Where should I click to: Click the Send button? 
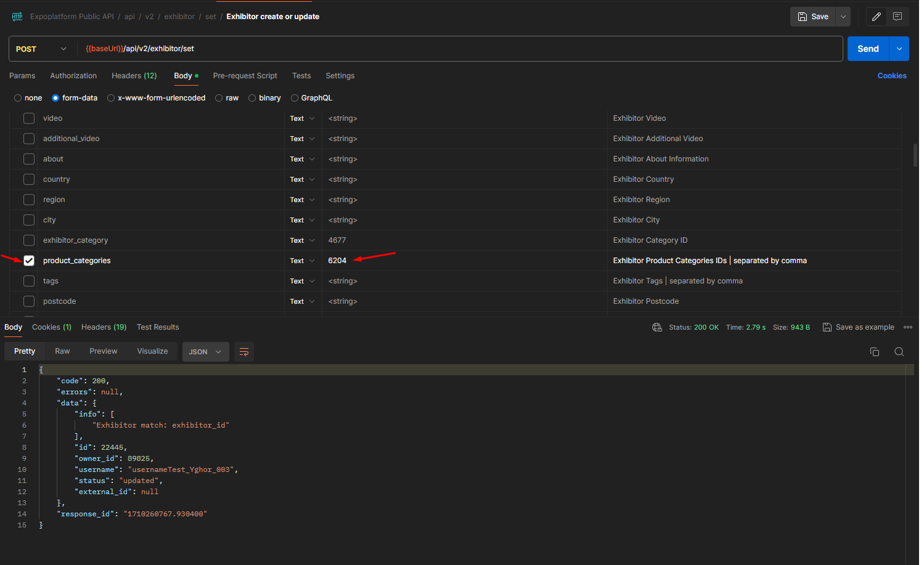click(x=867, y=48)
